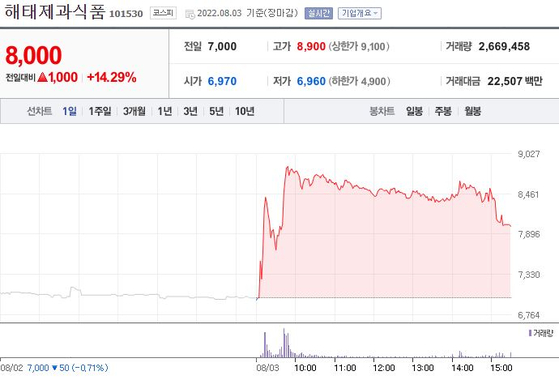Toggle the 실시간 realtime badge
Viewport: 559px width, 384px height.
318,14
